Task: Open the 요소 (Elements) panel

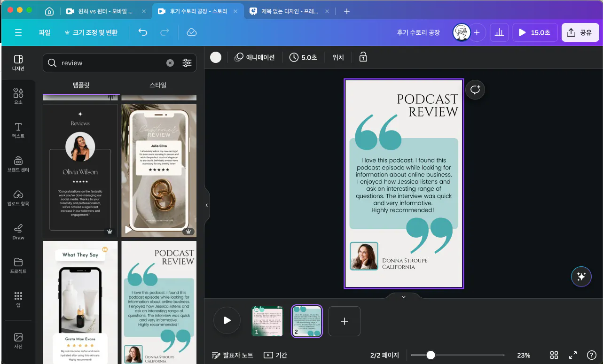Action: pyautogui.click(x=18, y=96)
